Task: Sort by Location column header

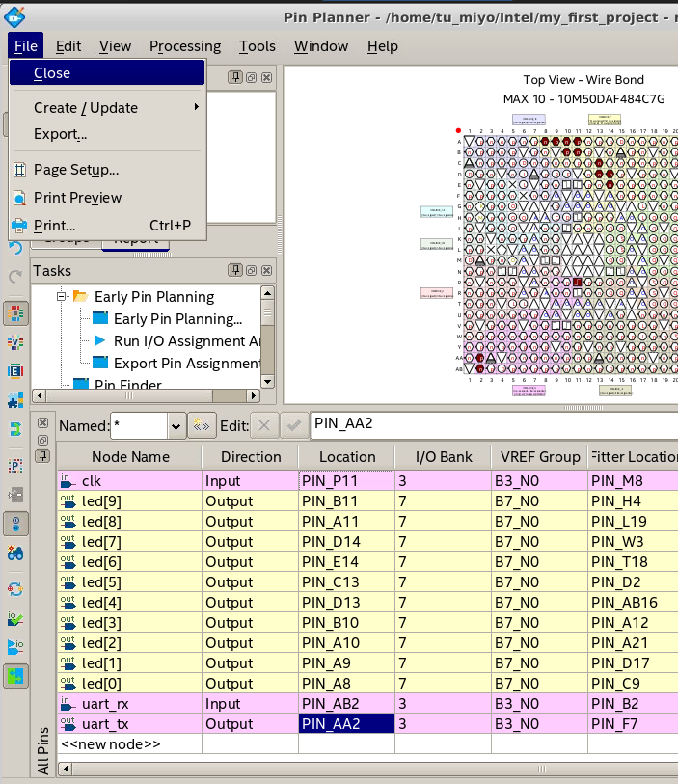Action: point(347,456)
